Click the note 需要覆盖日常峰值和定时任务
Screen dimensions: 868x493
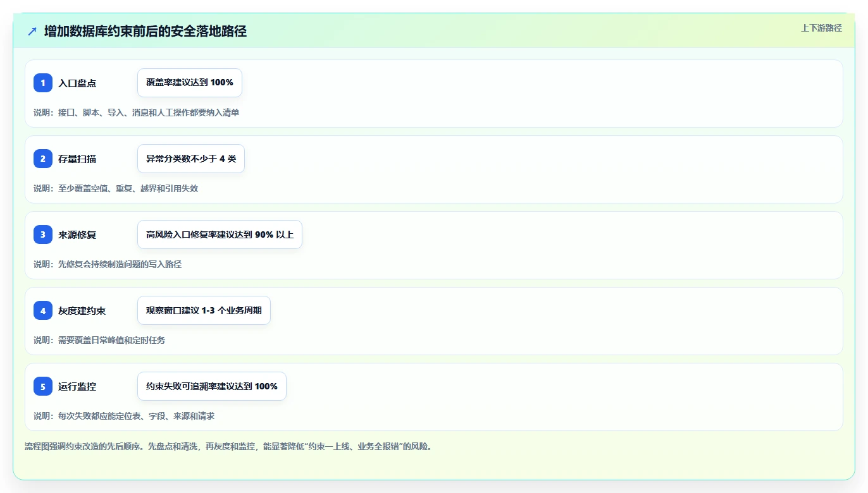pyautogui.click(x=111, y=340)
